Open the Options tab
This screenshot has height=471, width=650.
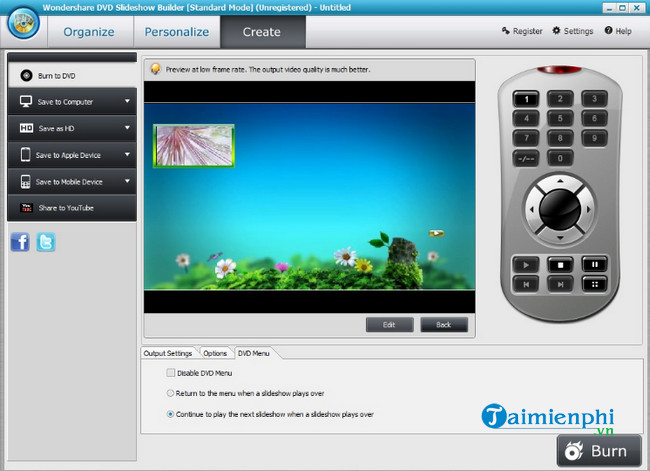pyautogui.click(x=215, y=353)
